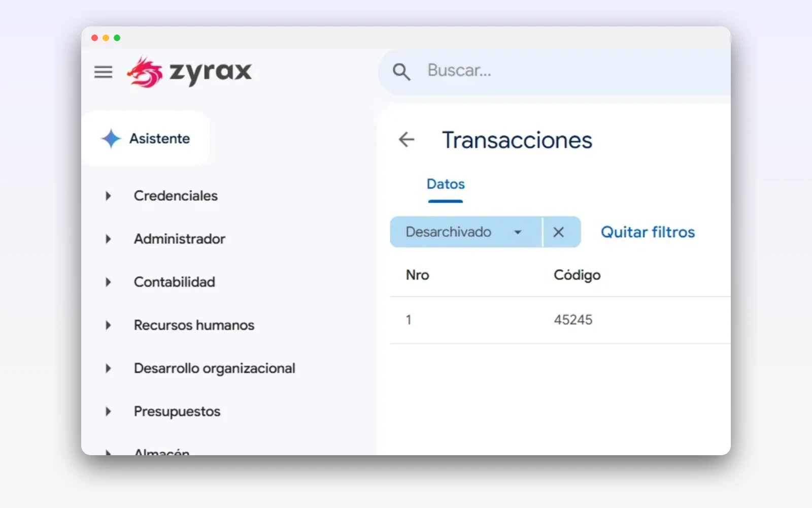Click the search magnifier icon

(x=401, y=72)
